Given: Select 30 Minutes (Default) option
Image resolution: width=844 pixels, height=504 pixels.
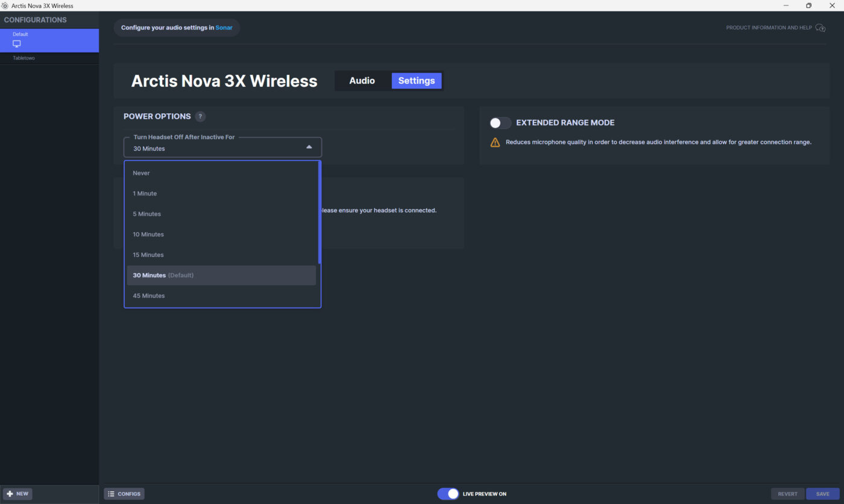Looking at the screenshot, I should pos(221,276).
